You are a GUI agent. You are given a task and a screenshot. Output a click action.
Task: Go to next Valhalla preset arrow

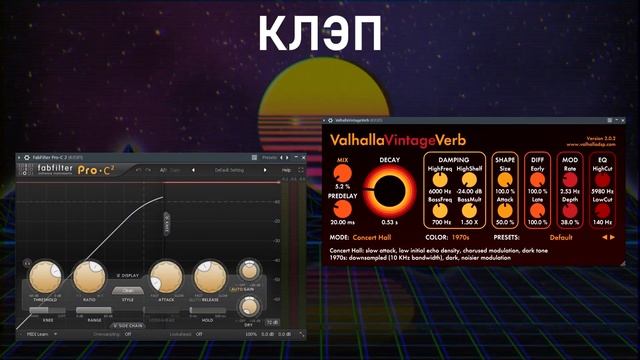pyautogui.click(x=612, y=238)
